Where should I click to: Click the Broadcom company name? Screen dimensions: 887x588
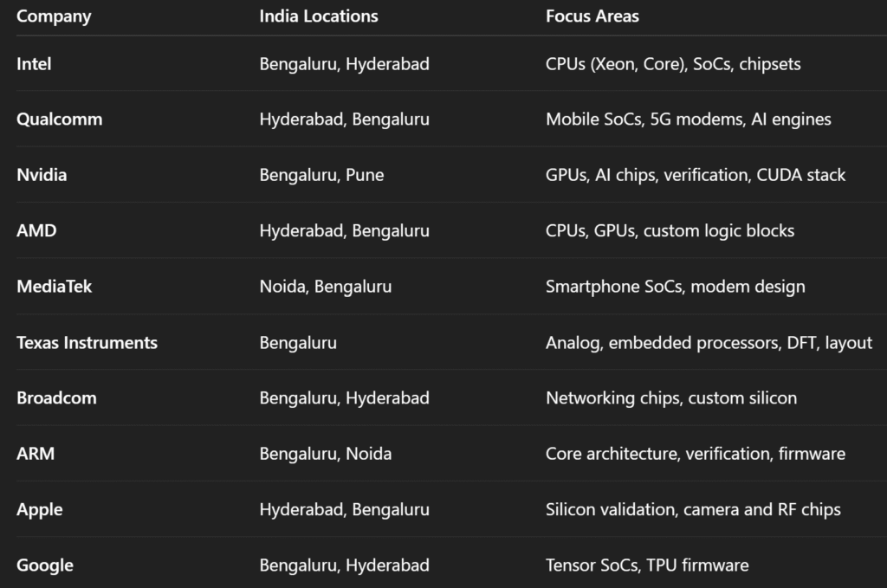[56, 398]
